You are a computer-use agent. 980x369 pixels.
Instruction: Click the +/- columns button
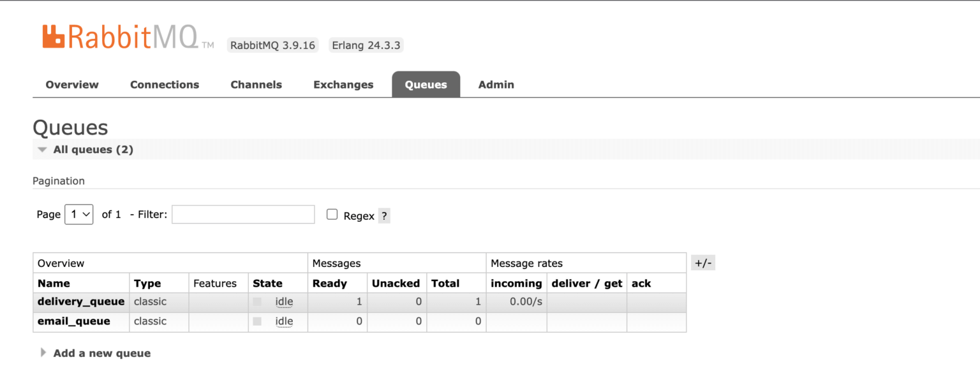click(x=702, y=263)
